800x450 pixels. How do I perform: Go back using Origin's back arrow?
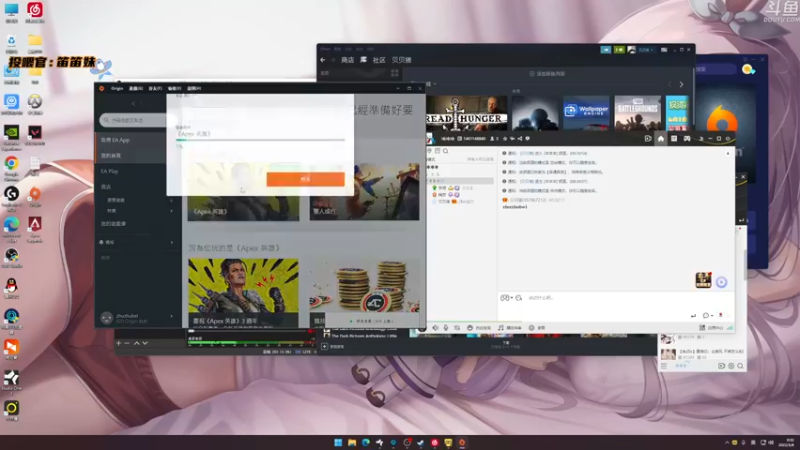134,104
